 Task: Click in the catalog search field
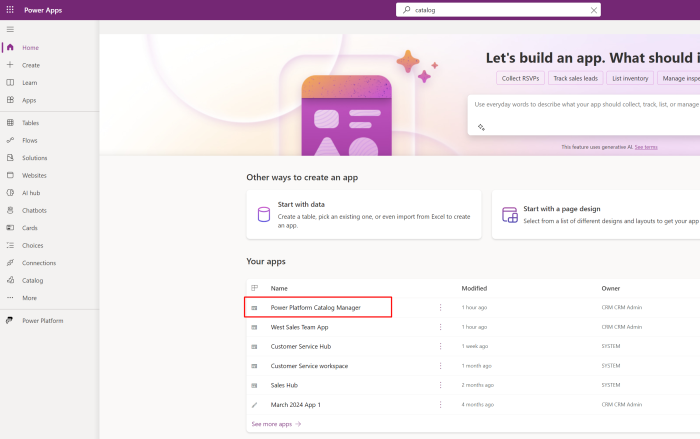(x=500, y=10)
